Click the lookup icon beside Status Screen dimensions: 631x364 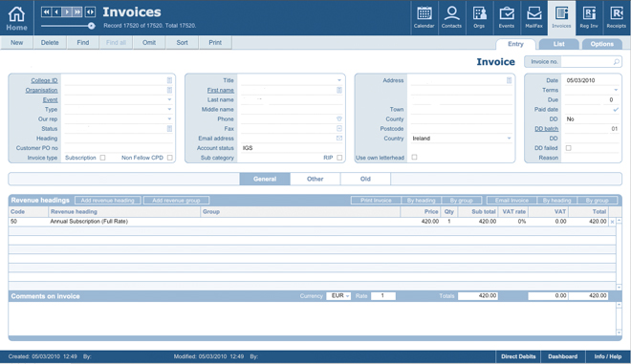(169, 129)
